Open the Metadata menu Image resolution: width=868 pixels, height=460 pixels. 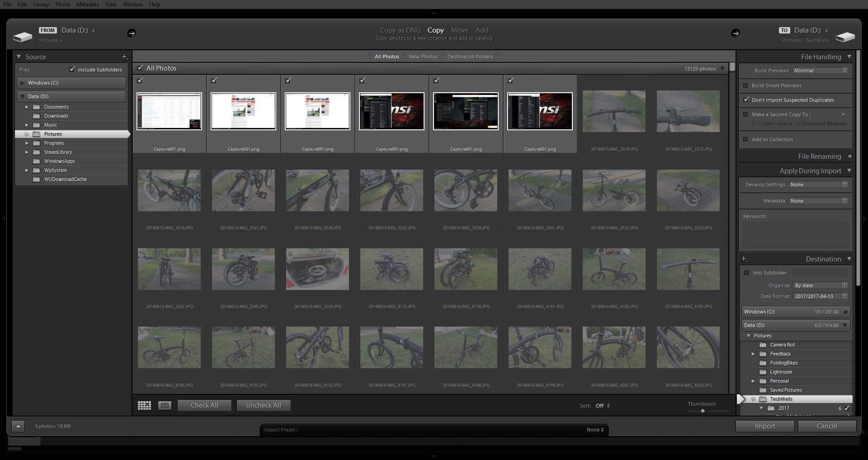[87, 4]
